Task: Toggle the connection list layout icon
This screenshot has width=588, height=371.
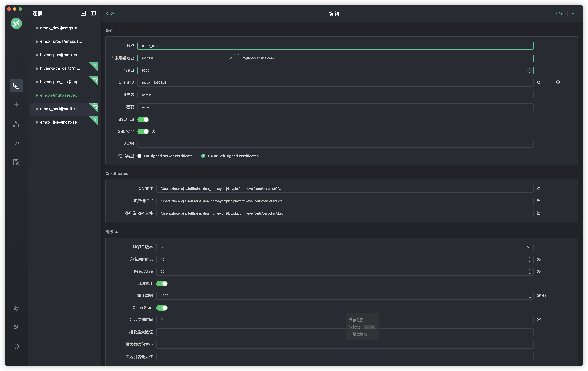Action: point(93,13)
